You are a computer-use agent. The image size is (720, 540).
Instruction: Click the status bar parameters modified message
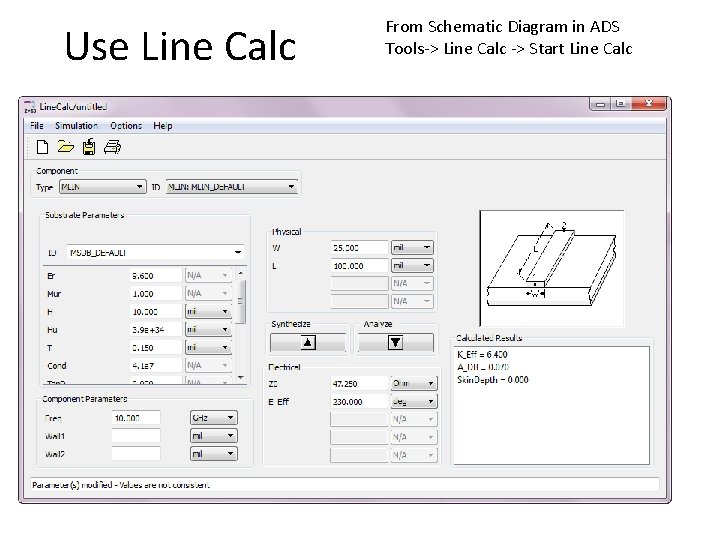[x=121, y=485]
